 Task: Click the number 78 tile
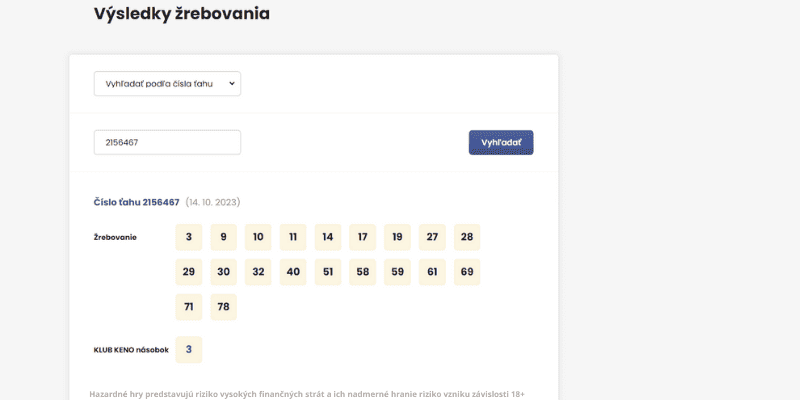223,307
